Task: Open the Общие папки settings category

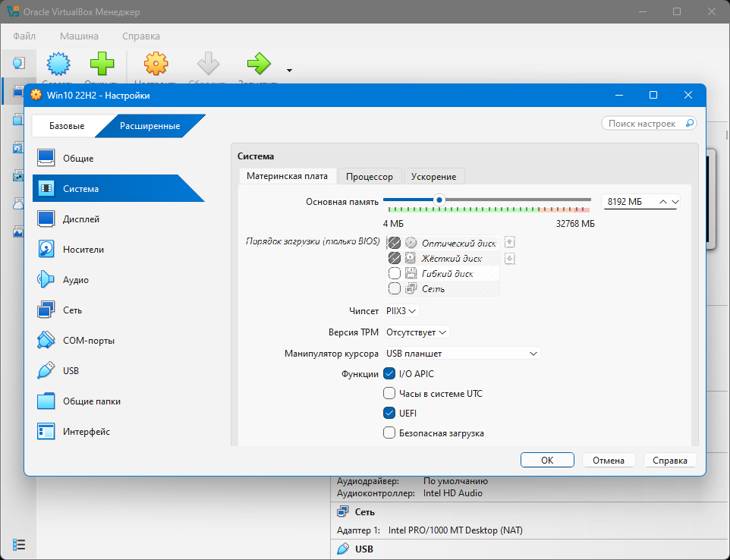Action: 118,401
